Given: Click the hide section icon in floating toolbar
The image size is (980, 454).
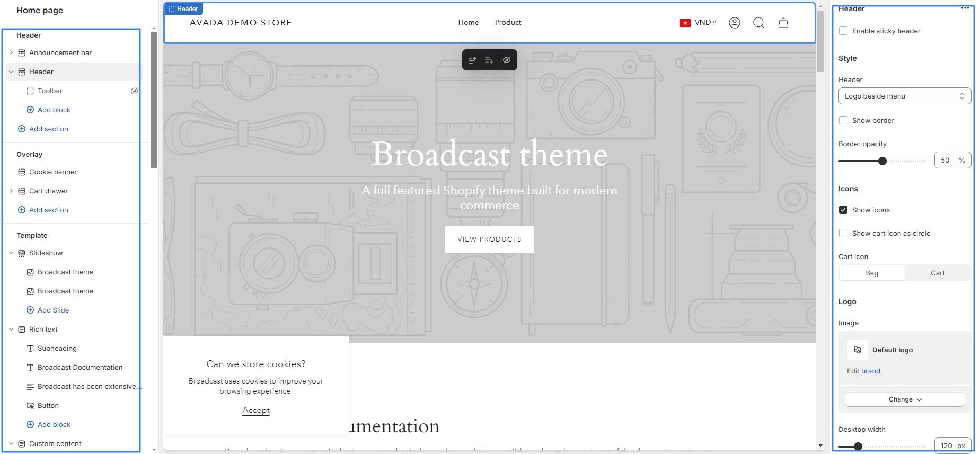Looking at the screenshot, I should coord(507,60).
